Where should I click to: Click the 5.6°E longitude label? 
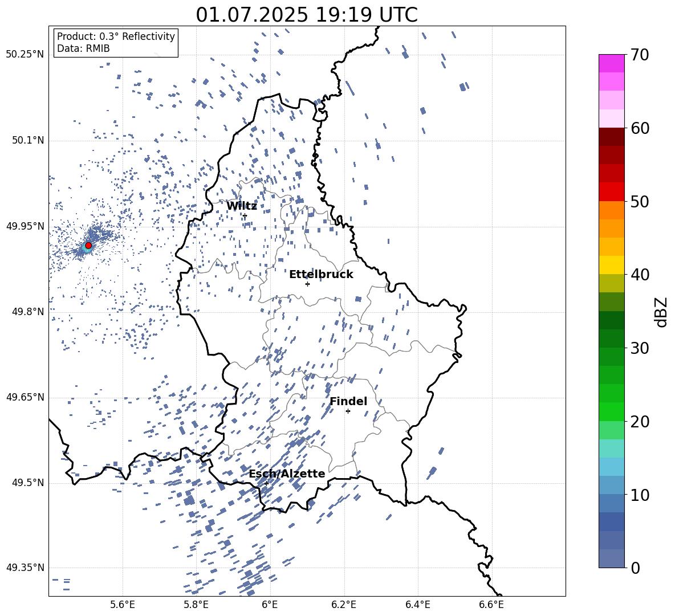[123, 605]
